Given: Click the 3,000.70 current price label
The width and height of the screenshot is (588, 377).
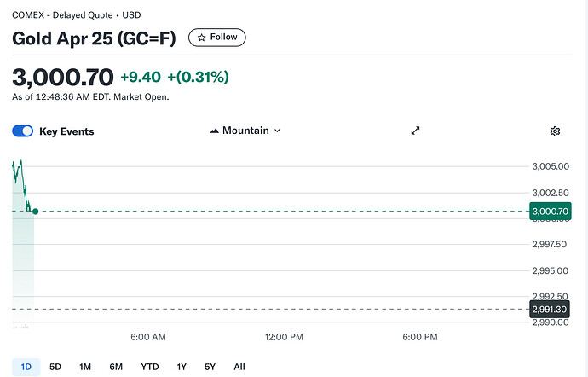Looking at the screenshot, I should 549,211.
